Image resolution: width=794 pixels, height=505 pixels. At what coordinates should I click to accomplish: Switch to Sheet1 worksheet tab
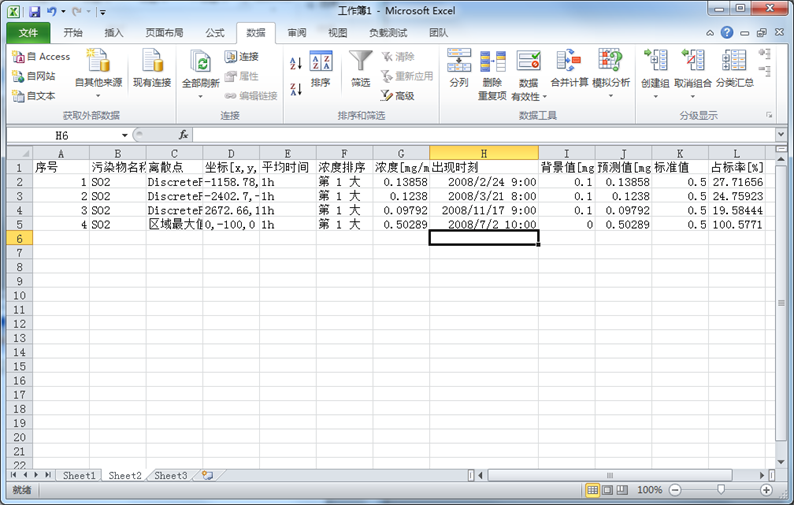pyautogui.click(x=80, y=476)
